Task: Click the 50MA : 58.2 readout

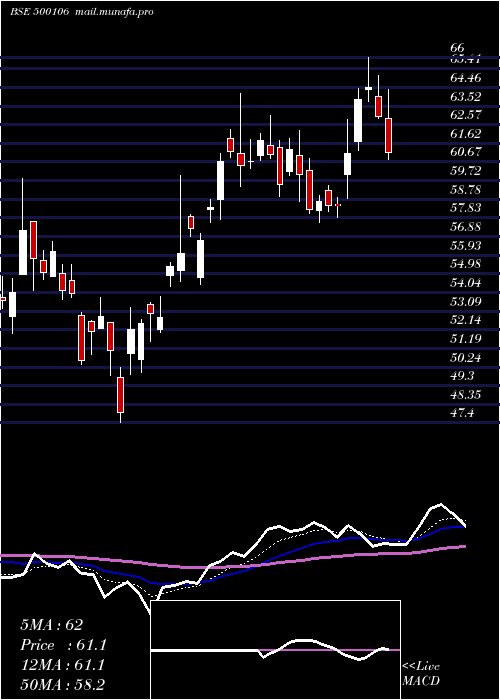Action: pyautogui.click(x=62, y=685)
